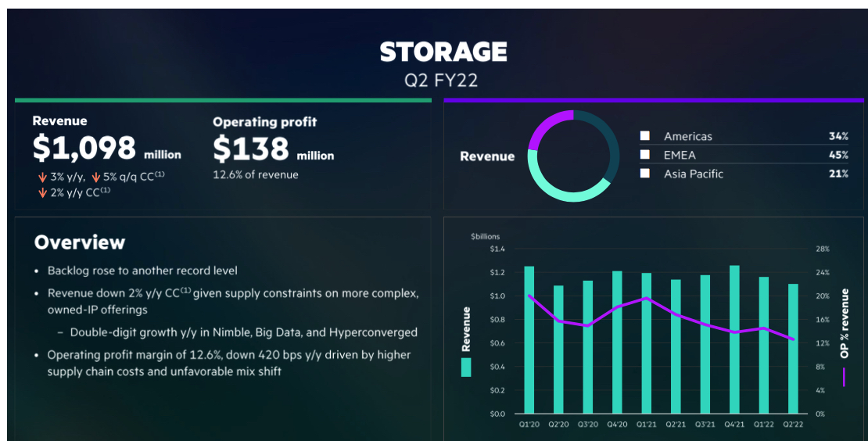
Task: Click the $1.0 axis label
Action: pyautogui.click(x=497, y=296)
